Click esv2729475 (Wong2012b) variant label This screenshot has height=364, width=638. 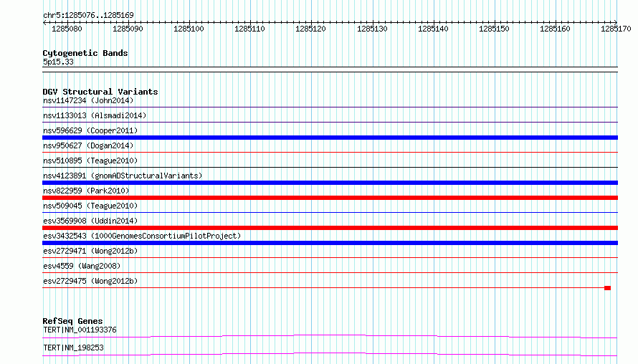pyautogui.click(x=90, y=281)
